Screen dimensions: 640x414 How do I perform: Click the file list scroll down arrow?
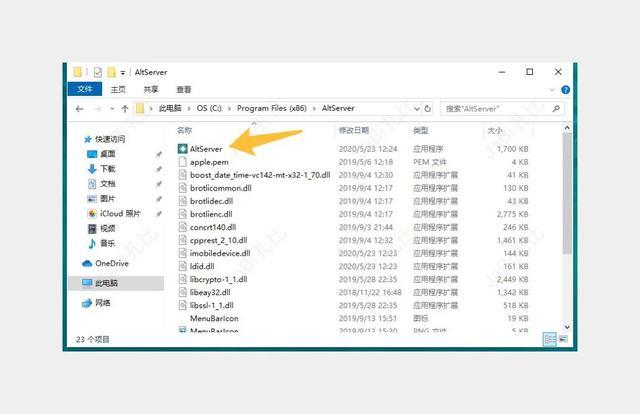(567, 327)
